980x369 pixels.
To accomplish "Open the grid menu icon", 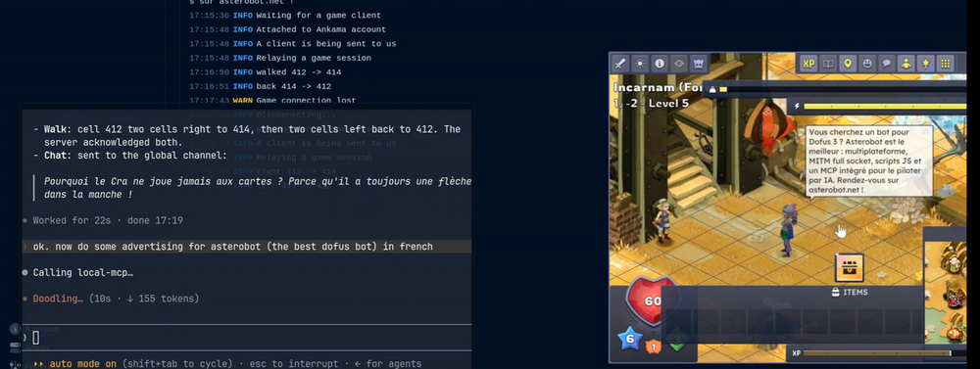I will tap(945, 63).
